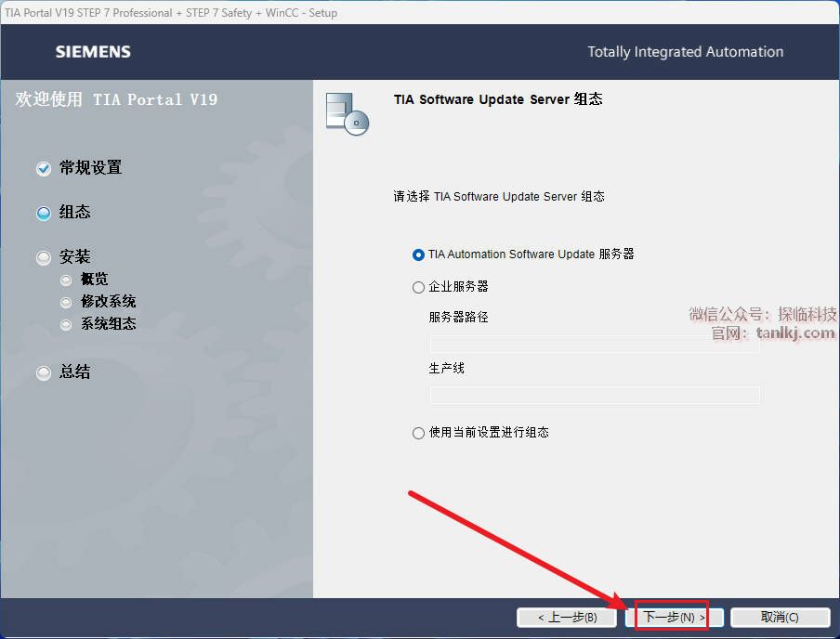Click the 安装 step label
The width and height of the screenshot is (840, 639).
[75, 256]
